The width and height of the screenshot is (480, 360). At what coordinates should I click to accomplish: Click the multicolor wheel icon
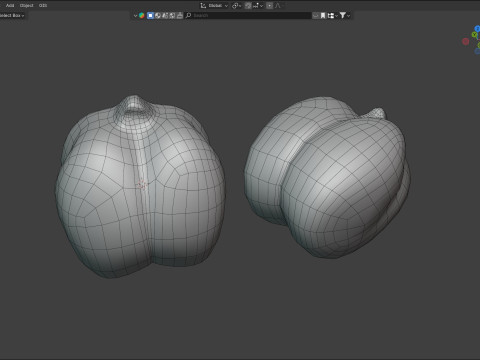click(x=142, y=15)
